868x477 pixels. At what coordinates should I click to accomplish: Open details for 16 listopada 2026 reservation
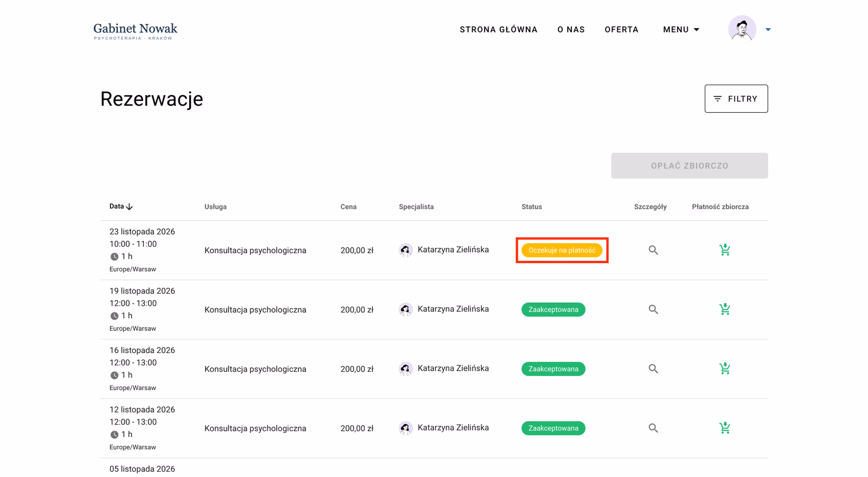[653, 369]
